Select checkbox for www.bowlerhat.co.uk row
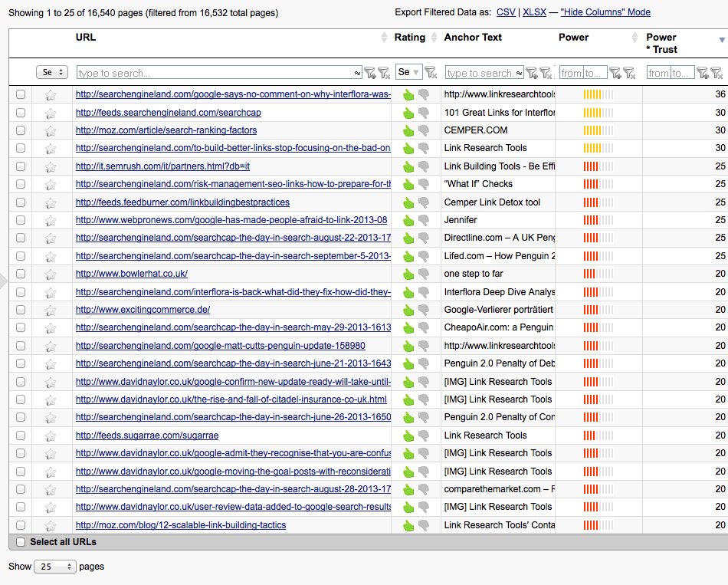728x585 pixels. tap(21, 274)
